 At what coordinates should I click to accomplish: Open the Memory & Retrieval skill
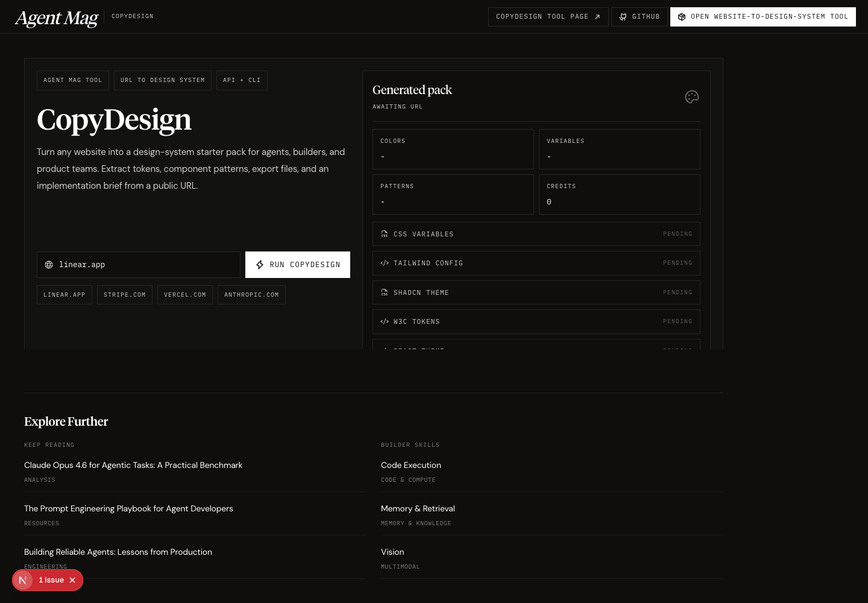click(418, 509)
